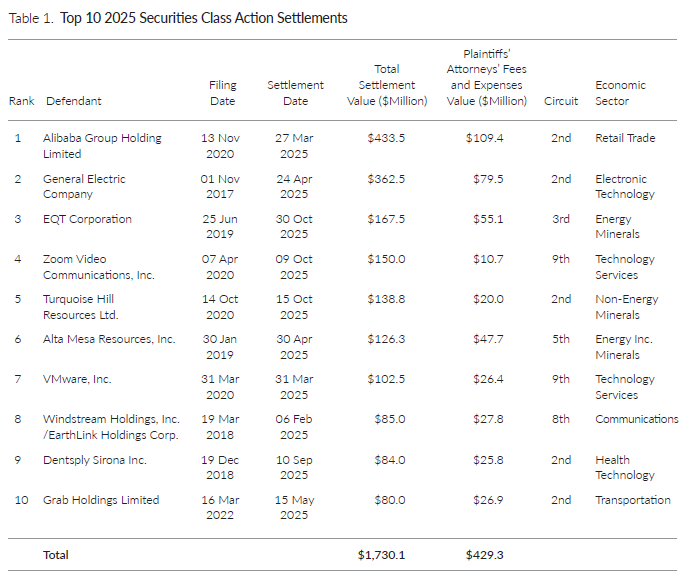Screen dimensions: 694x576
Task: Select the Alibaba Group Holding Limited defendant cell
Action: (x=102, y=146)
